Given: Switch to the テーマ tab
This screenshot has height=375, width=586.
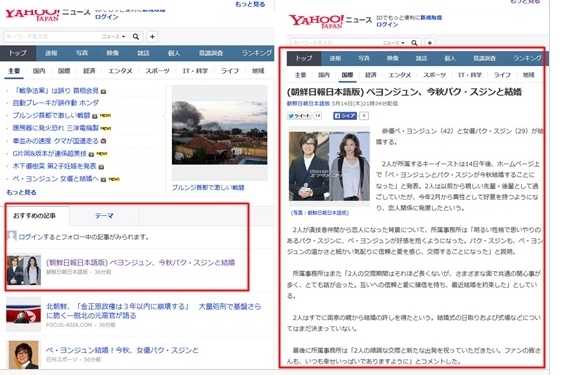Looking at the screenshot, I should click(x=104, y=216).
